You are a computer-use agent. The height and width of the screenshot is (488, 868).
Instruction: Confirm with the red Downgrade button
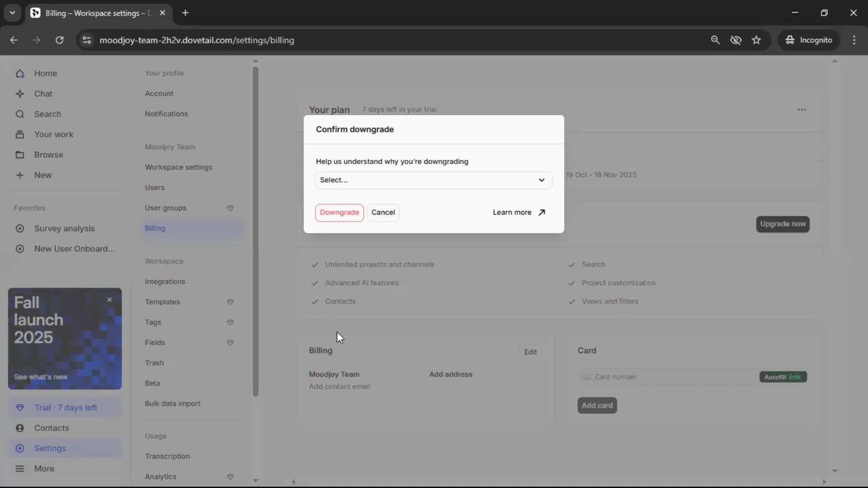click(x=339, y=212)
